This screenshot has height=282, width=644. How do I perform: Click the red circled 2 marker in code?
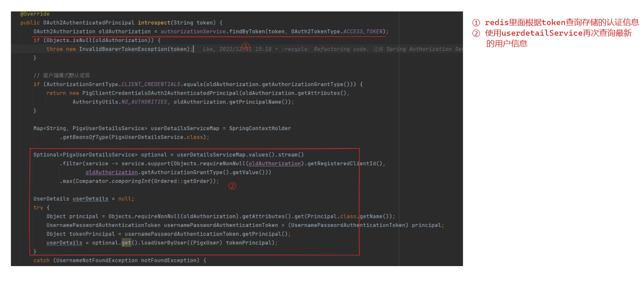click(232, 186)
